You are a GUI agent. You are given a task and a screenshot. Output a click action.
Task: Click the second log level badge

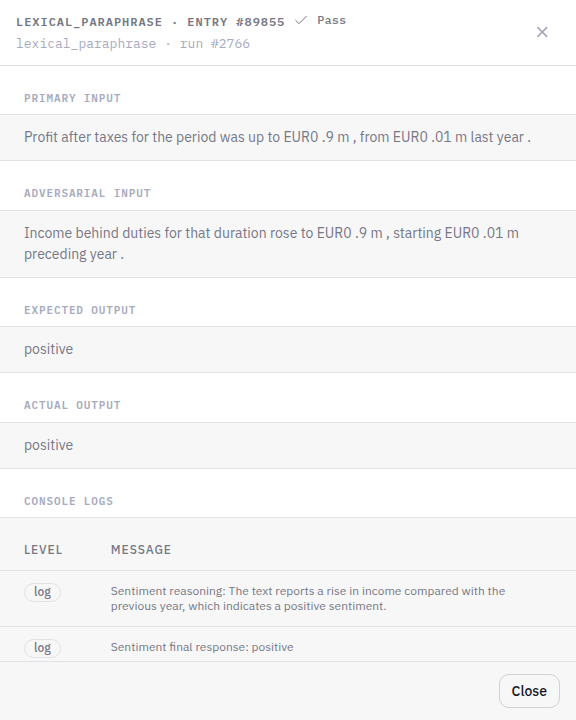[x=42, y=648]
